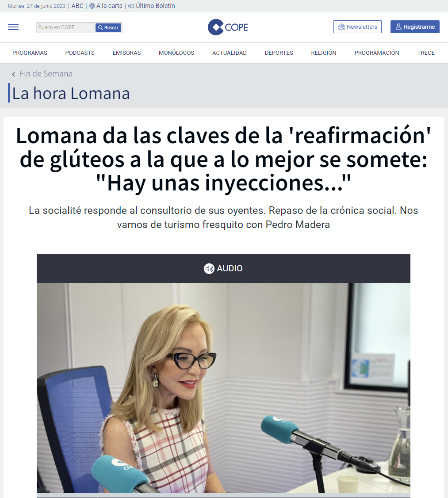Click the A la carta podcast icon
448x498 pixels.
[x=92, y=6]
